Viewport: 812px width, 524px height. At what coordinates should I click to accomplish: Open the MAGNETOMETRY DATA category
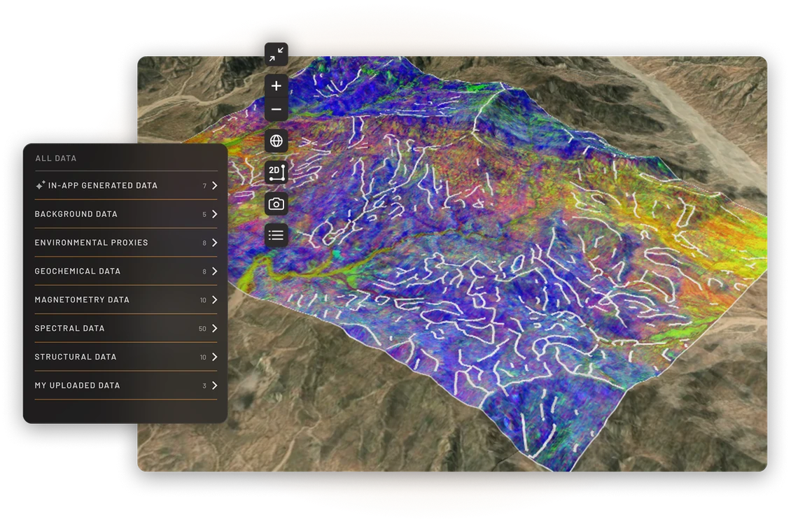(x=126, y=300)
